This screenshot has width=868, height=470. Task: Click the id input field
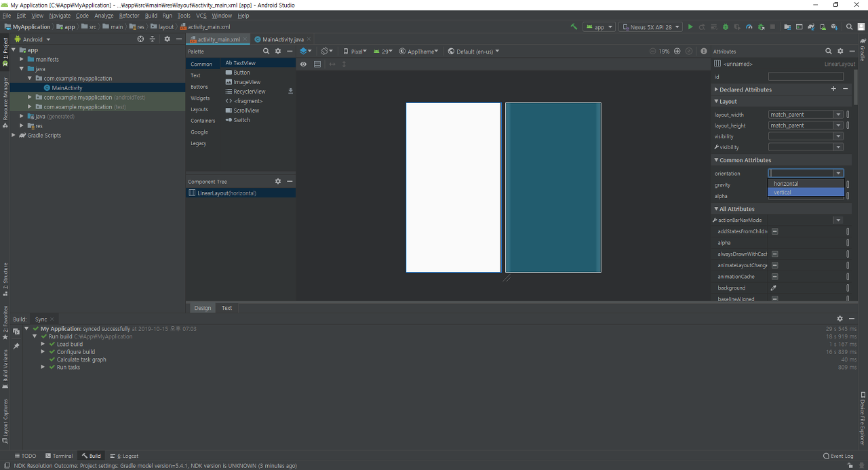point(806,77)
